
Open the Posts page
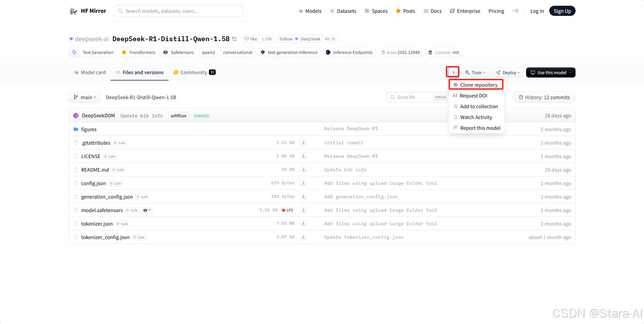tap(405, 11)
